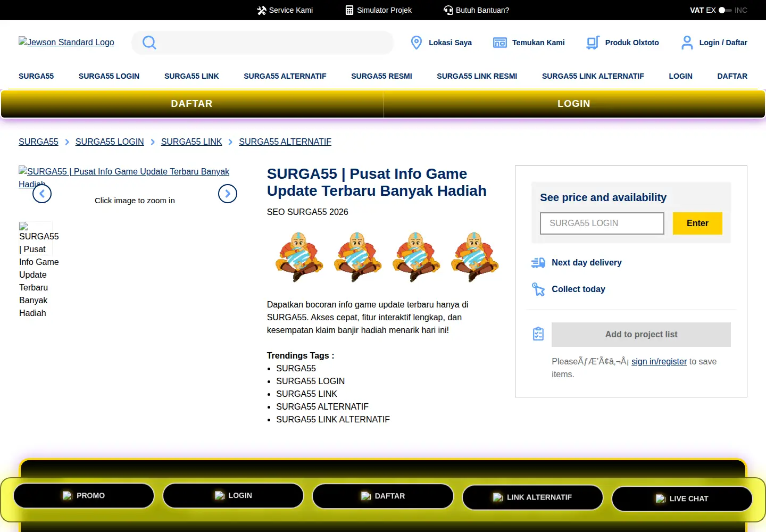Follow the sign in/register link

(x=659, y=361)
